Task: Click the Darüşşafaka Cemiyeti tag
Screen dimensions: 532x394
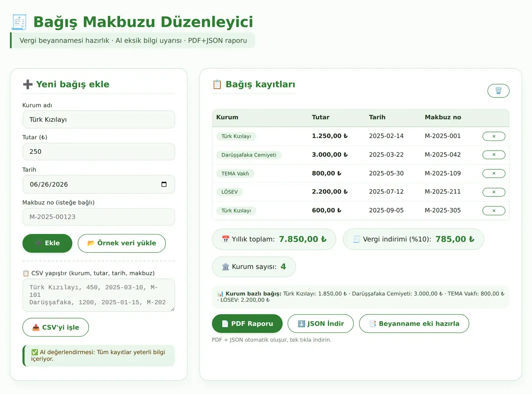Action: 249,155
